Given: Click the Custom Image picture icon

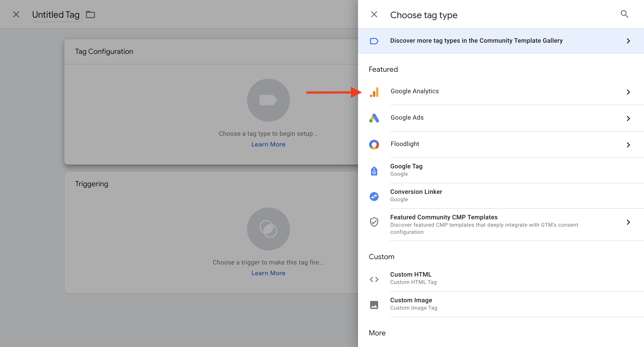Looking at the screenshot, I should click(x=374, y=305).
